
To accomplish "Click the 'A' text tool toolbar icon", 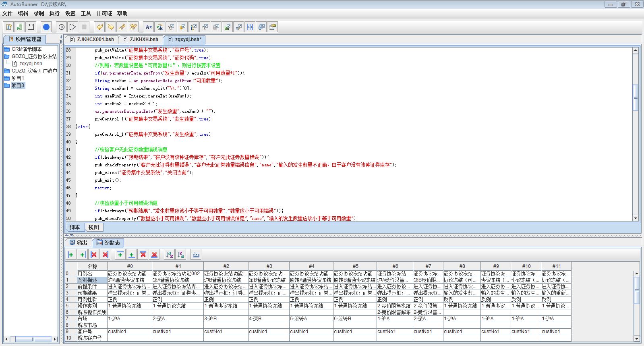I will pos(149,27).
